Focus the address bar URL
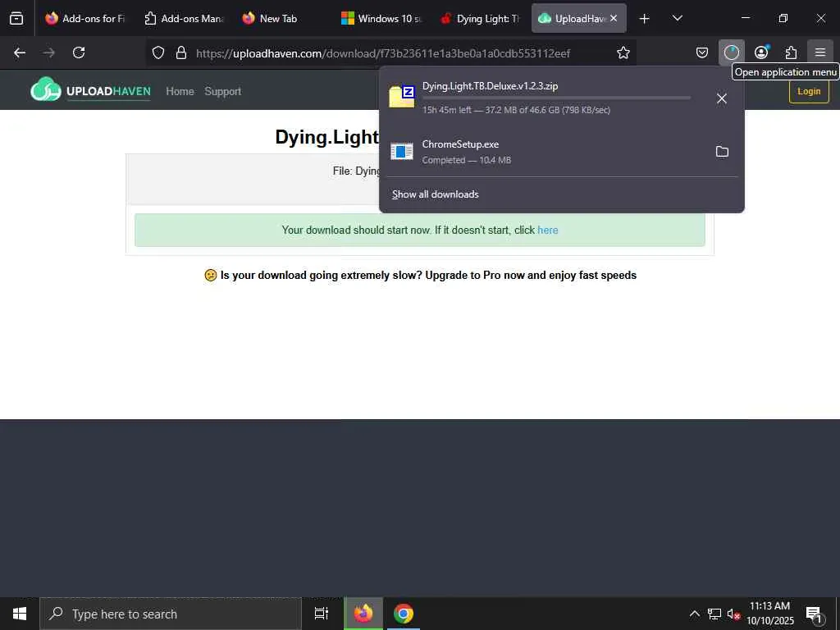The image size is (840, 630). pos(382,53)
